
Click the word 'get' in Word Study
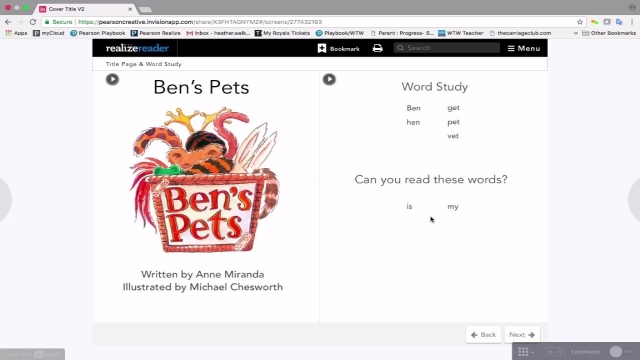click(453, 108)
